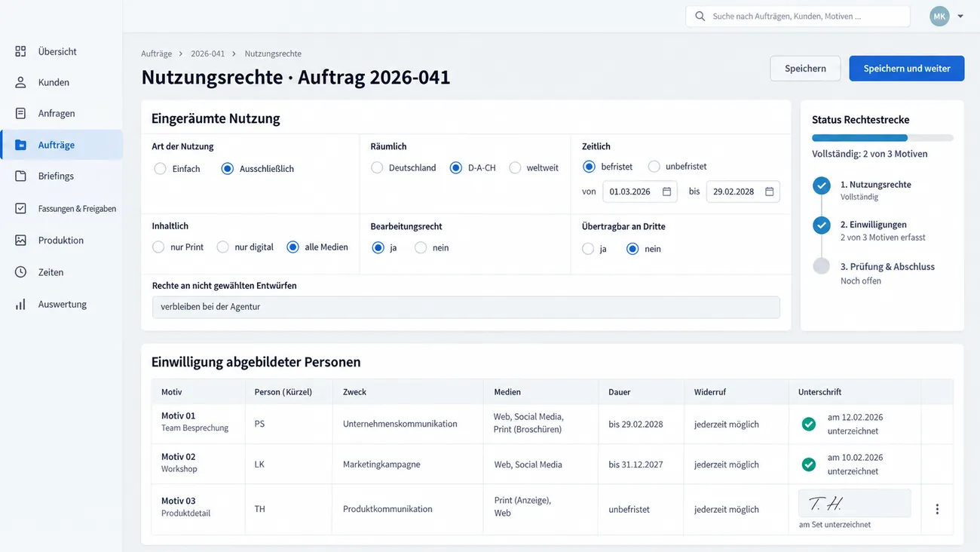Click the 'von' date field 01.03.2026

click(x=640, y=192)
